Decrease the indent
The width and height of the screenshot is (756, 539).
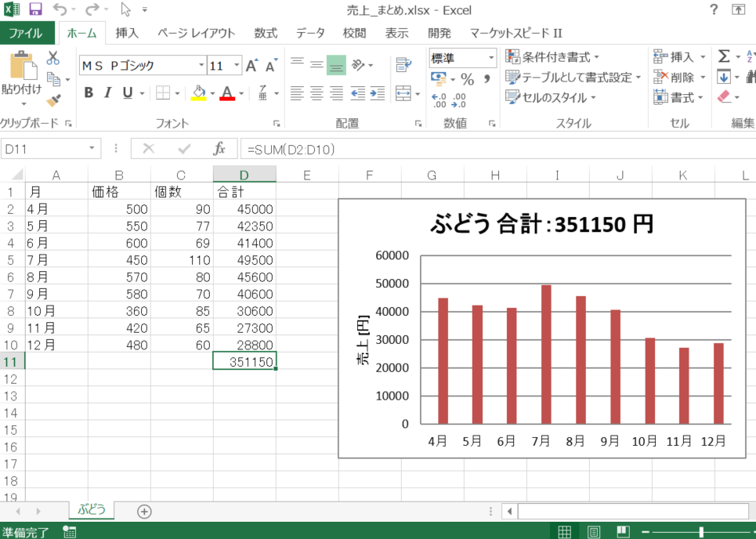(358, 93)
